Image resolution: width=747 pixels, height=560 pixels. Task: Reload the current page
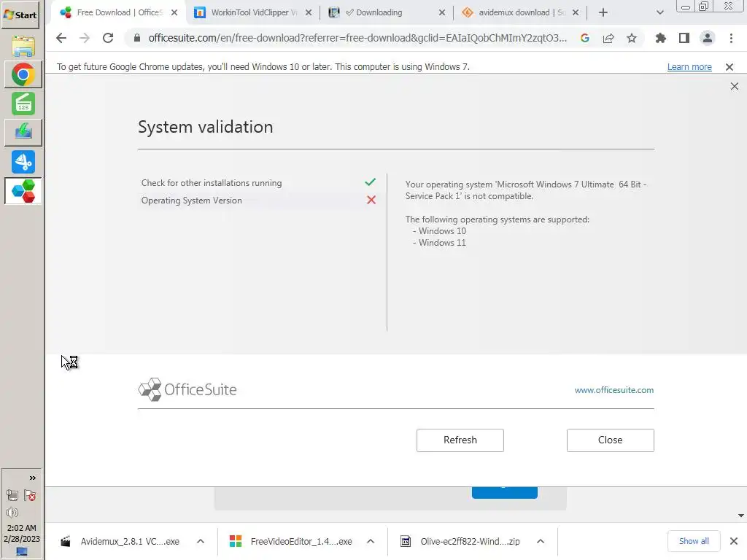(108, 38)
